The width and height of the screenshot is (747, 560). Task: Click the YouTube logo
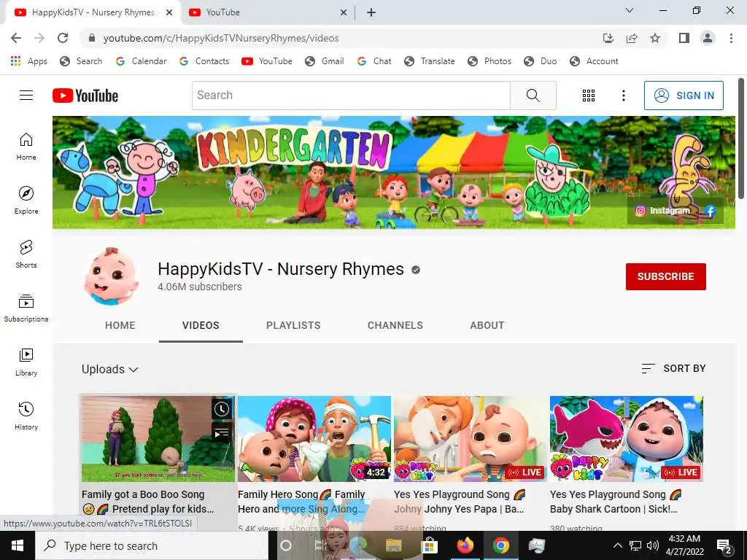click(85, 96)
